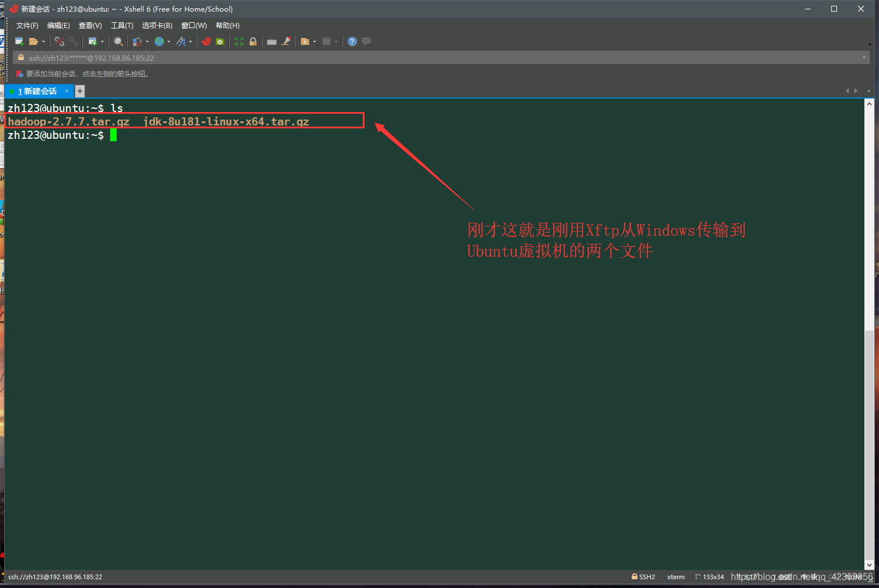Expand the Open Session folder dropdown arrow
The image size is (879, 588).
point(43,41)
